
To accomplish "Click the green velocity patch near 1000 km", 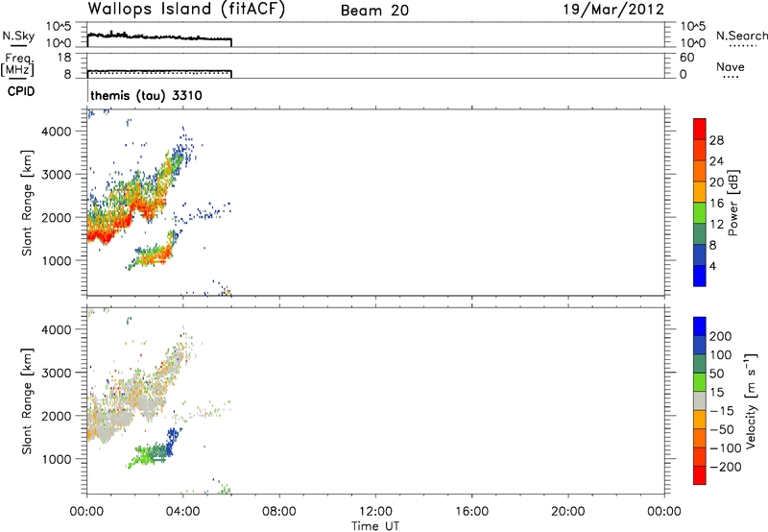I will 147,454.
